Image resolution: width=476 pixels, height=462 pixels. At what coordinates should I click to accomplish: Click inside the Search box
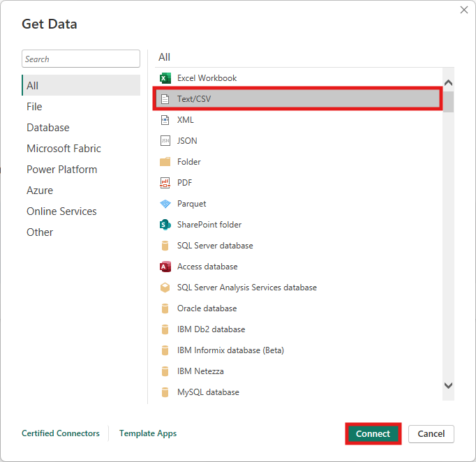pos(81,59)
